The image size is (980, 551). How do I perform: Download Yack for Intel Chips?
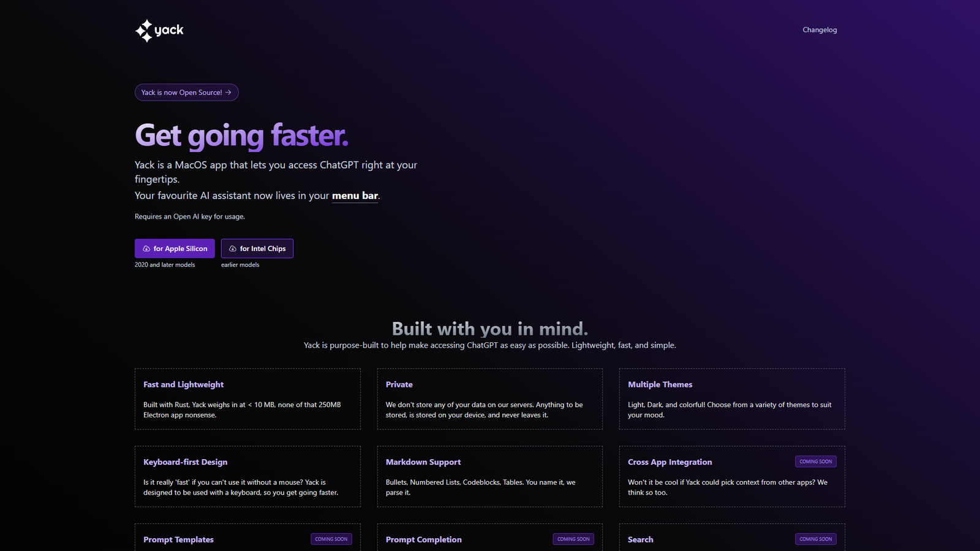(257, 249)
